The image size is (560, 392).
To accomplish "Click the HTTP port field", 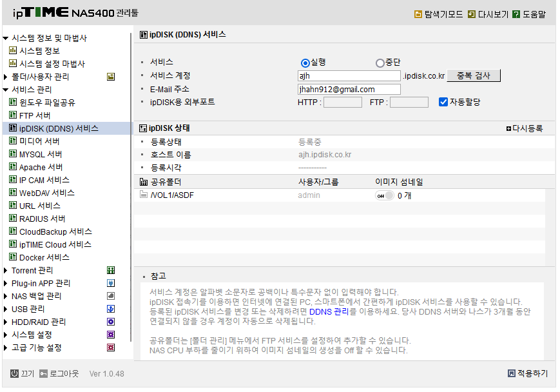I will [342, 103].
